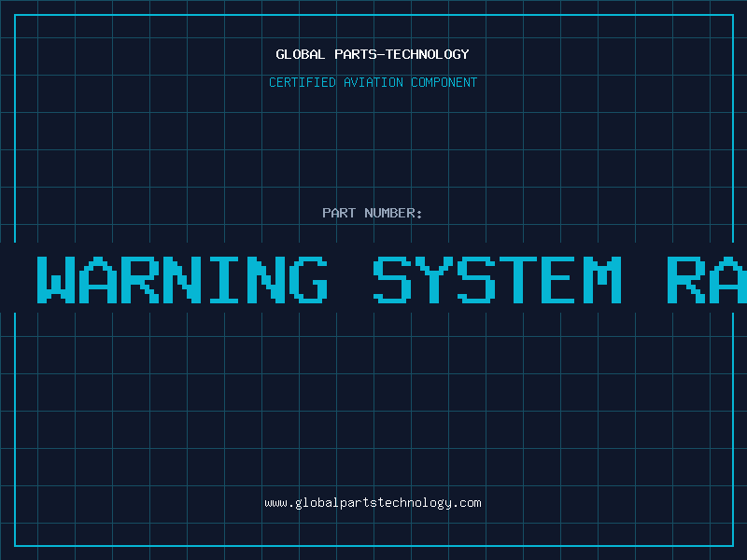The image size is (747, 560).
Task: Click the GLOBAL PARTS-TECHNOLOGY heading
Action: [x=373, y=54]
